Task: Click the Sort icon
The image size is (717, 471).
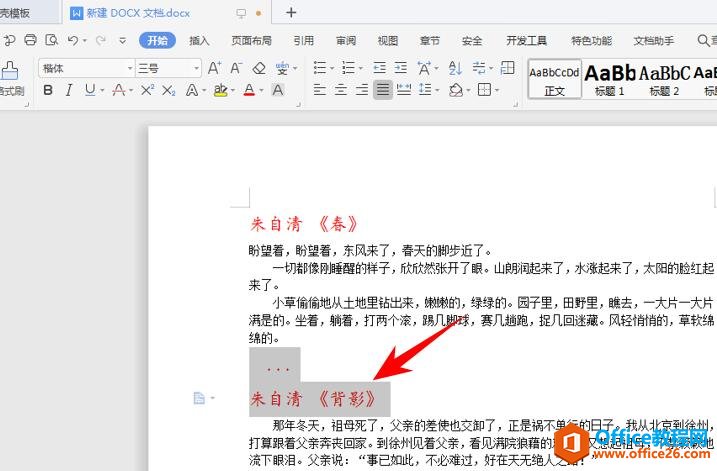Action: click(455, 68)
